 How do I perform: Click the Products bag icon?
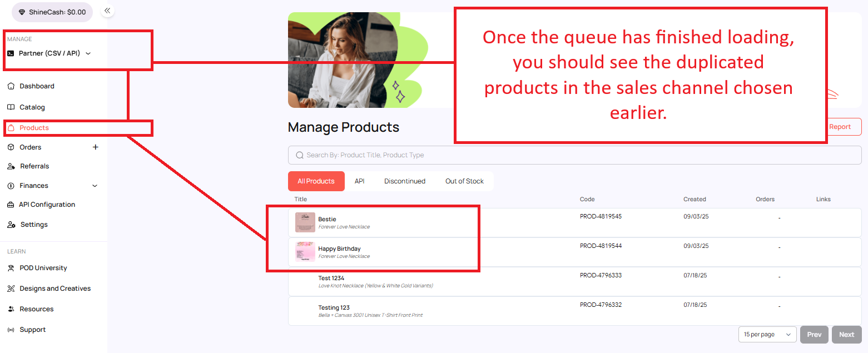[x=11, y=128]
